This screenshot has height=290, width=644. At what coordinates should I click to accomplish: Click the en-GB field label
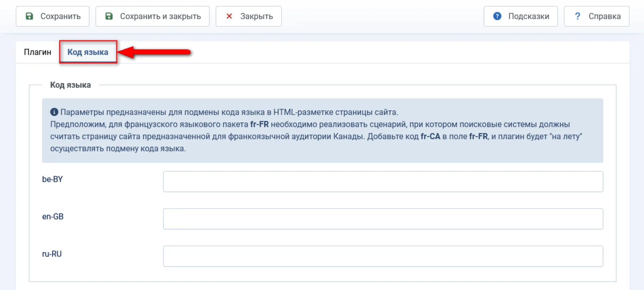click(x=53, y=217)
